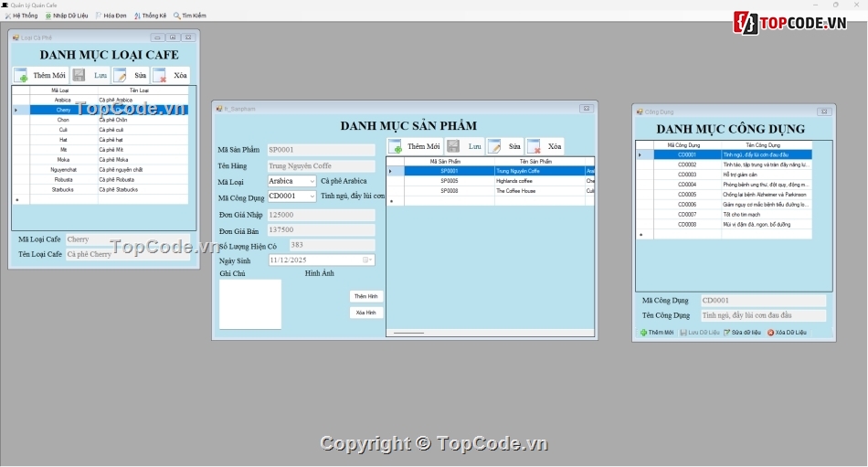The image size is (868, 467).
Task: Click the Ghi Chú notes text box
Action: pos(250,304)
